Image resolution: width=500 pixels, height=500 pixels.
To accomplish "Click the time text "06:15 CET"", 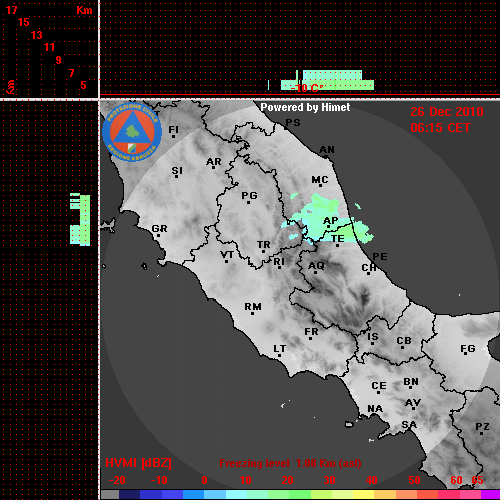I will tap(440, 128).
